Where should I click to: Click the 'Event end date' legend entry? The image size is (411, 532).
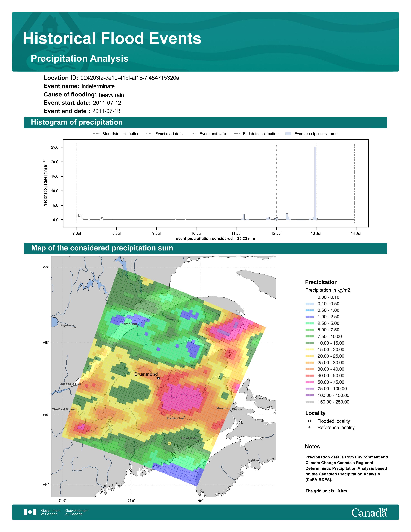coord(208,134)
